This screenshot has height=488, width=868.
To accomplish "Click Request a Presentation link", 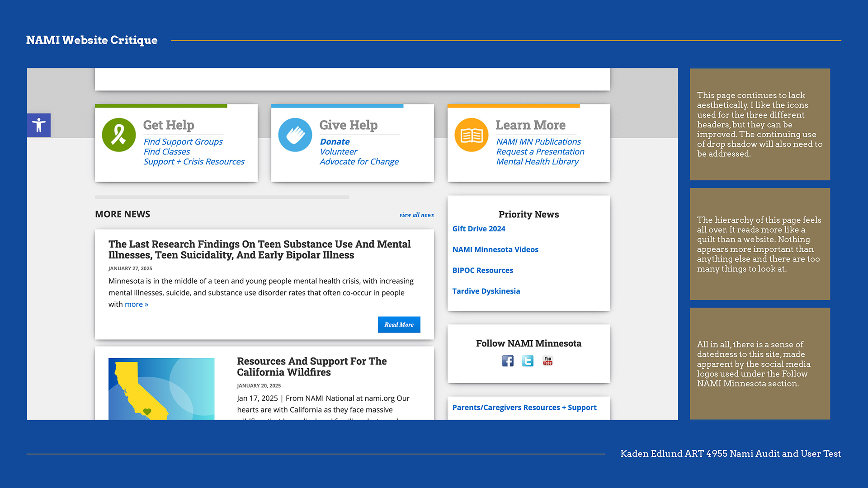I will tap(540, 151).
